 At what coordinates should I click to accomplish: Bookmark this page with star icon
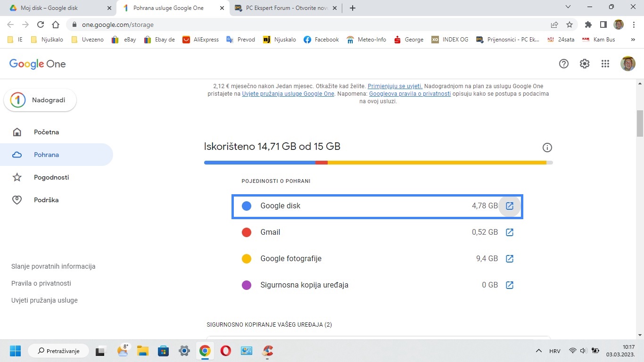coord(570,25)
